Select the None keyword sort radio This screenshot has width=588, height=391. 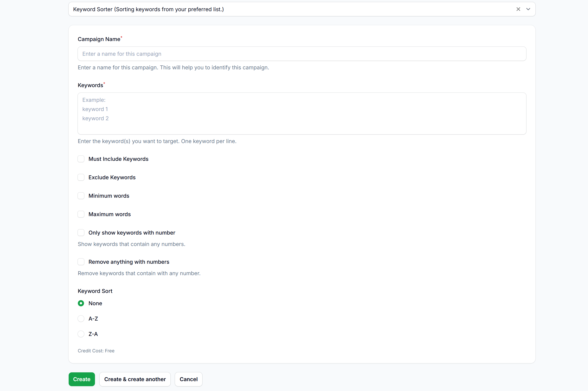click(81, 303)
